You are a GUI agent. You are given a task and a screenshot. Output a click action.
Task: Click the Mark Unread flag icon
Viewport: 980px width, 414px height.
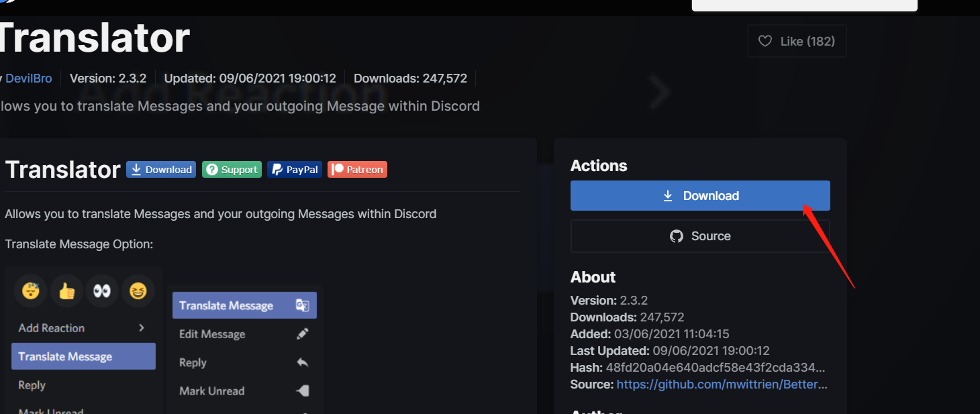point(303,391)
